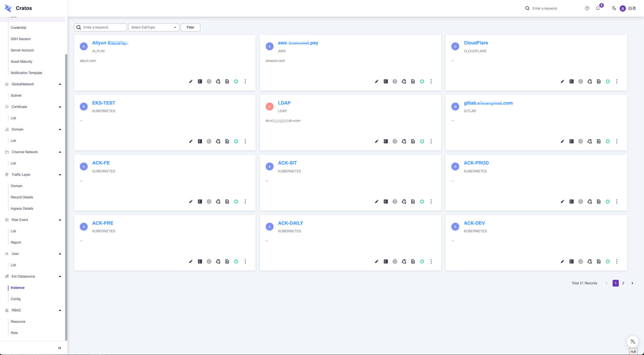The image size is (644, 355).
Task: Open the user avatar profile 白衣
Action: [628, 8]
